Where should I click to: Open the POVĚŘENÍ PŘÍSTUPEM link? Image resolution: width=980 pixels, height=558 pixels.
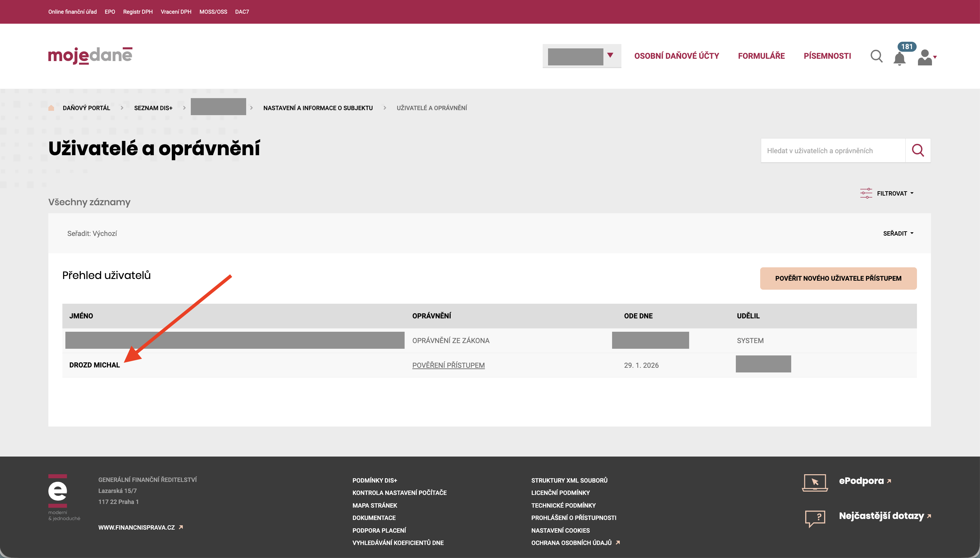[448, 365]
